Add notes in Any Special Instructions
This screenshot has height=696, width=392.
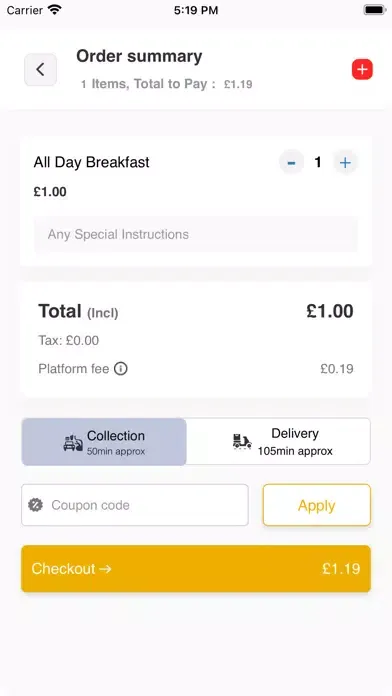(x=196, y=234)
